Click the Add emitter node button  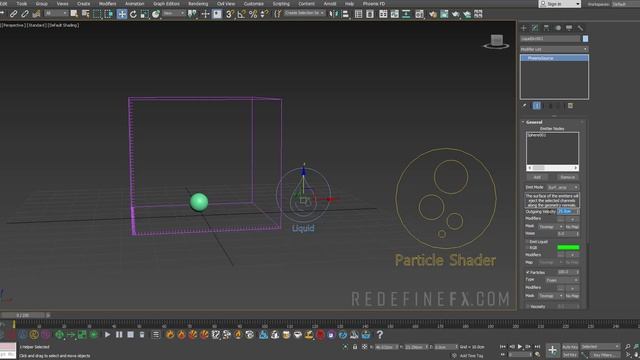[x=537, y=177]
